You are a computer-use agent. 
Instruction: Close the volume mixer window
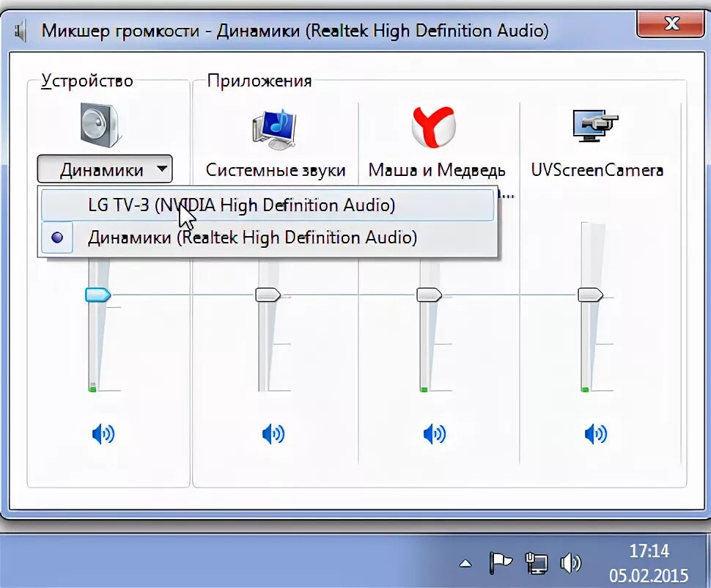[x=671, y=24]
